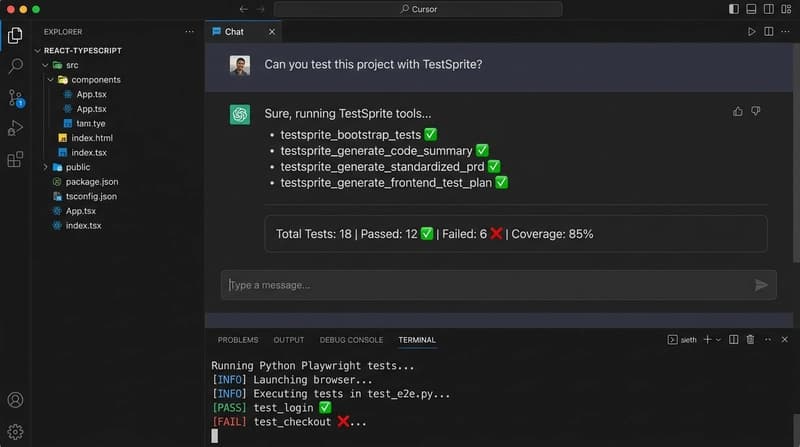Expand the public folder
The image size is (800, 447).
45,167
